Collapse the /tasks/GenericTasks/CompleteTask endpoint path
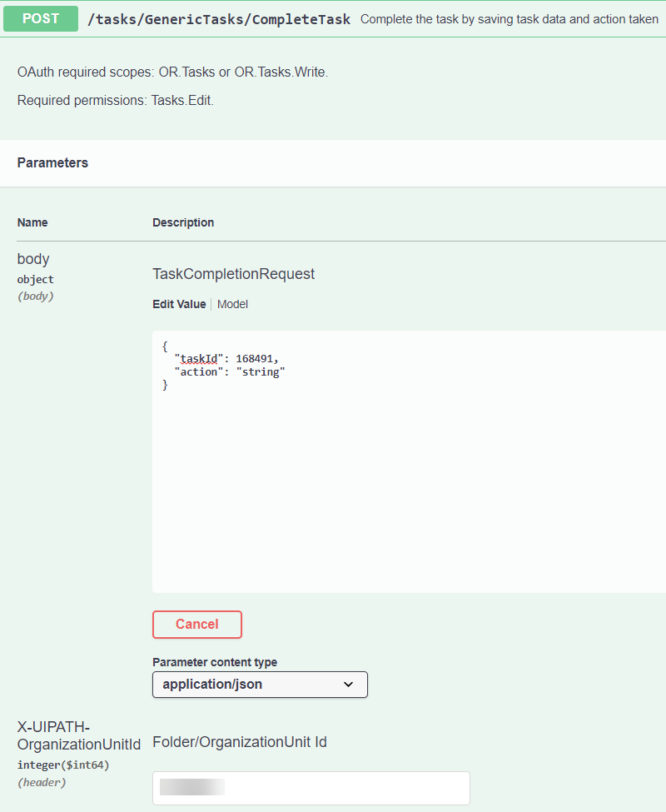This screenshot has width=666, height=812. [x=219, y=19]
